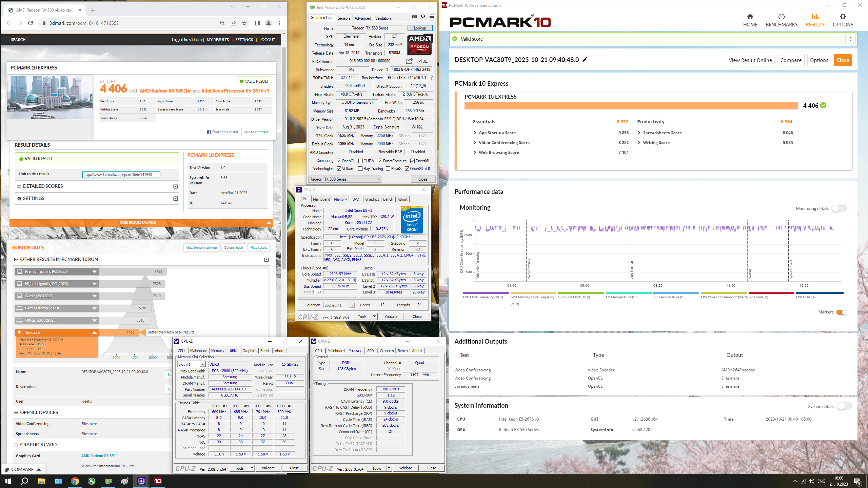Click Chrome share page icon
Screen dimensions: 868x488
(233, 23)
